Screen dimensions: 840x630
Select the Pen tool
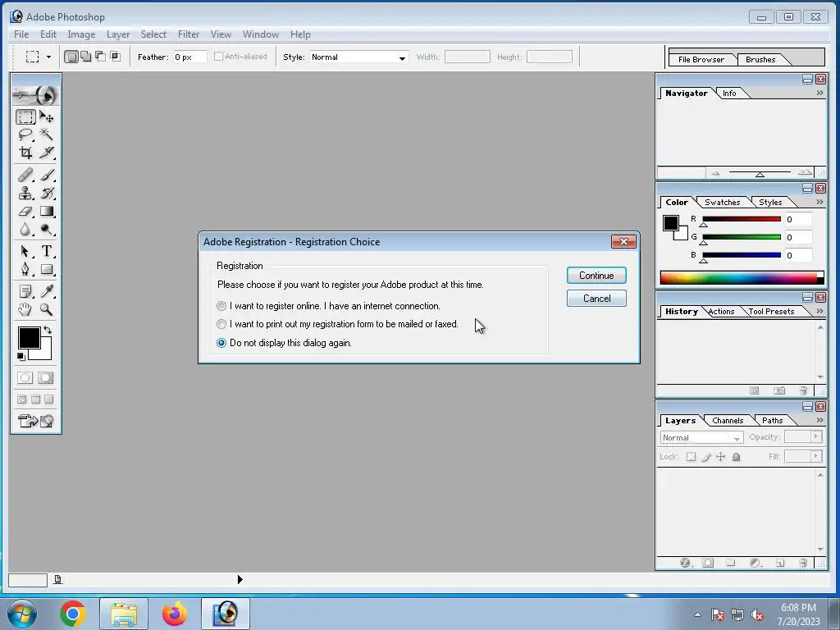pos(25,269)
